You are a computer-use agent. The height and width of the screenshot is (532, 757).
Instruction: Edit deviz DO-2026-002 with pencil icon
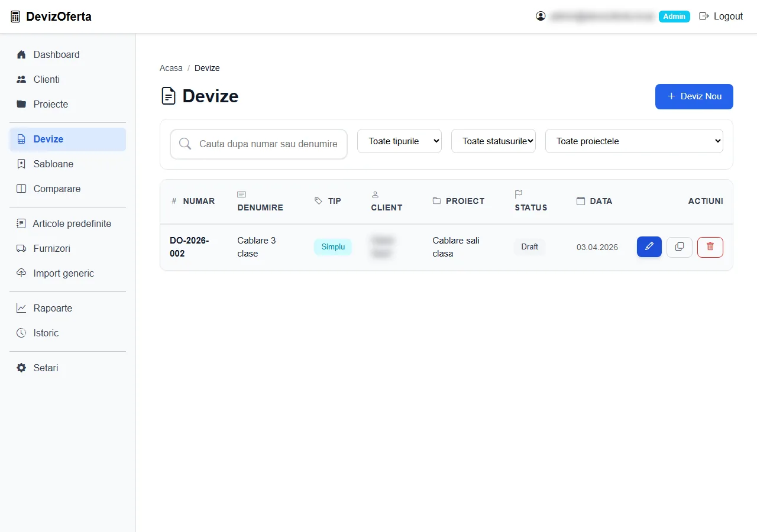[649, 247]
